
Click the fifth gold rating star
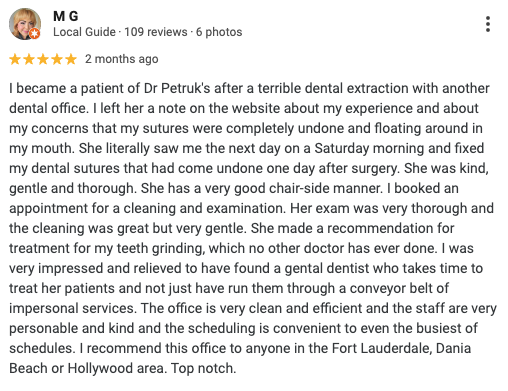(71, 59)
